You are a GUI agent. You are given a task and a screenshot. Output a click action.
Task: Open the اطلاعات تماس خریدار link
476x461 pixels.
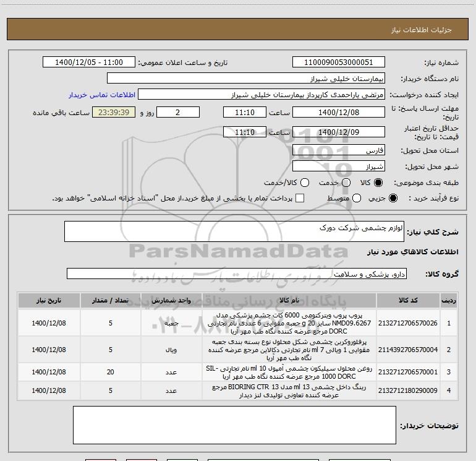(102, 95)
